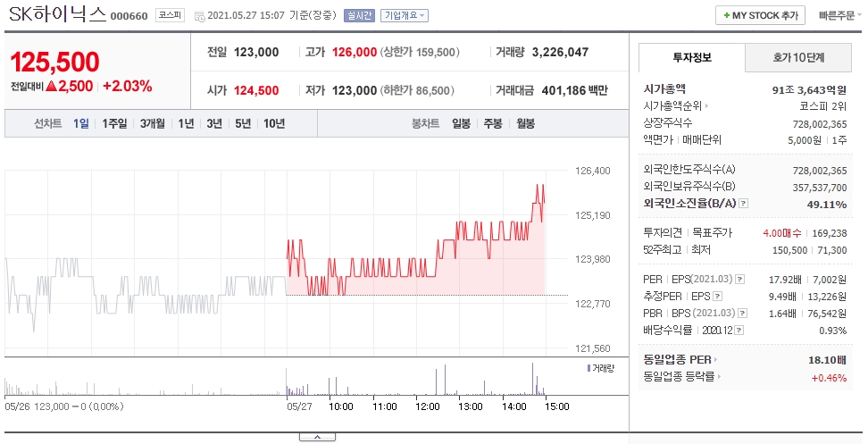868x444 pixels.
Task: Click the 4.00매수 investment opinion
Action: pos(781,234)
